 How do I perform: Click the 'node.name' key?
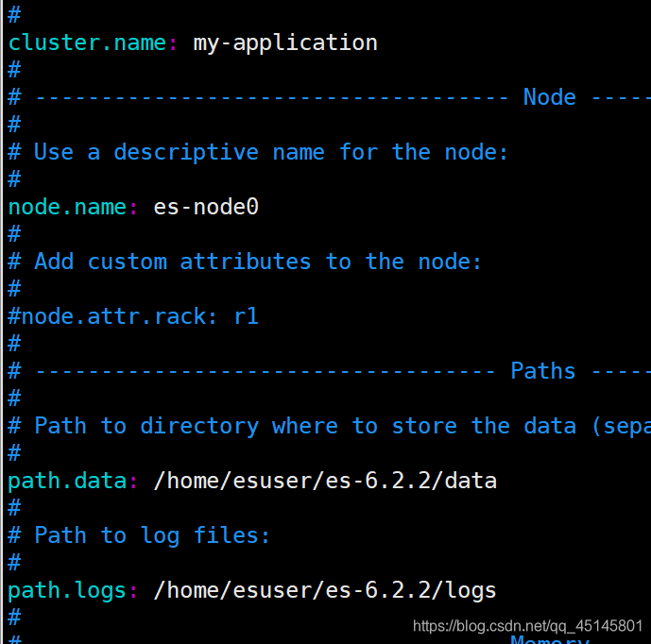click(x=67, y=207)
